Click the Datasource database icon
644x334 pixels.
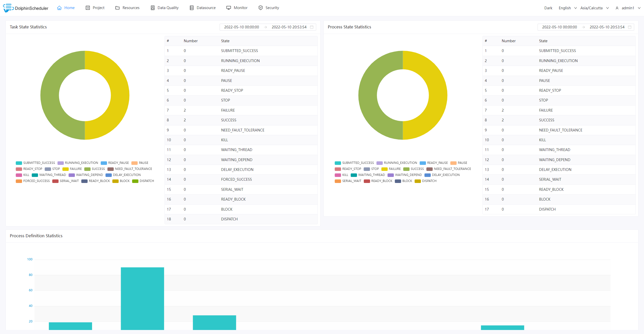coord(192,8)
